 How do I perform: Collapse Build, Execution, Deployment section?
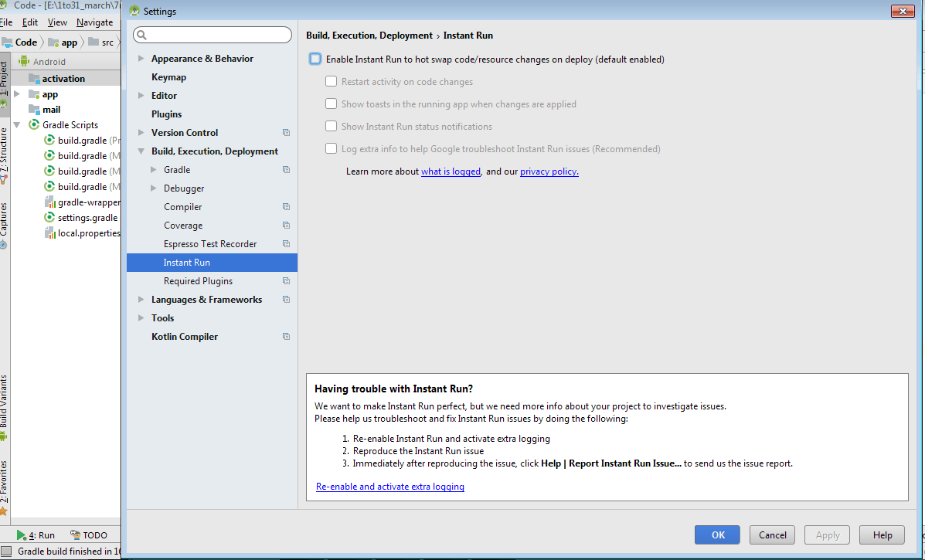(x=141, y=151)
